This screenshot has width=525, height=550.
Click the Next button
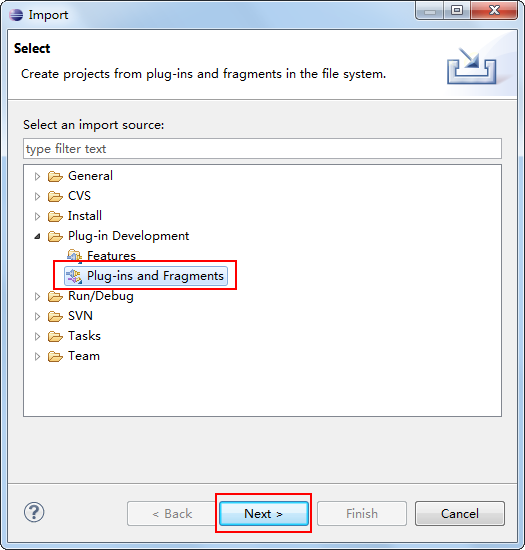264,514
